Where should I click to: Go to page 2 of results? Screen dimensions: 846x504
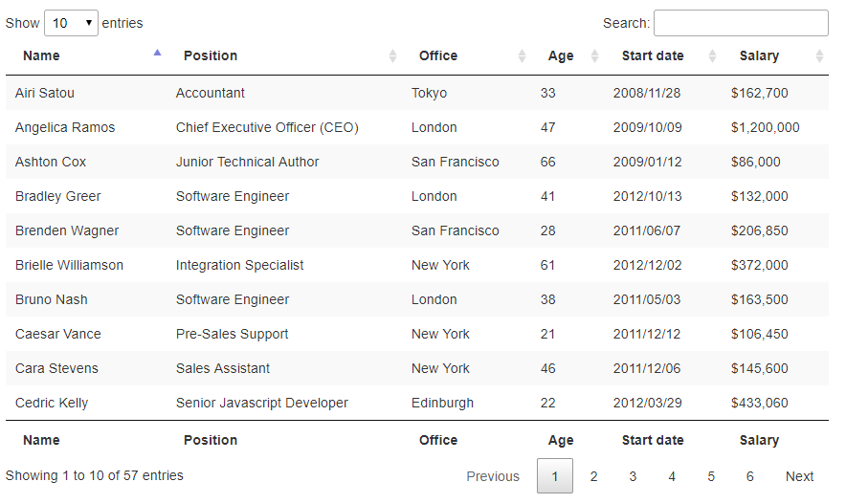[593, 476]
